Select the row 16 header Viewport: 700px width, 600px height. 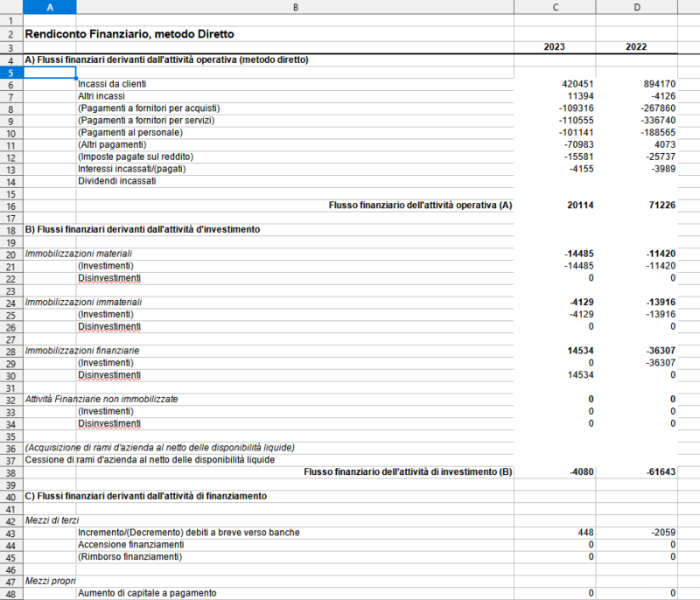tap(10, 206)
